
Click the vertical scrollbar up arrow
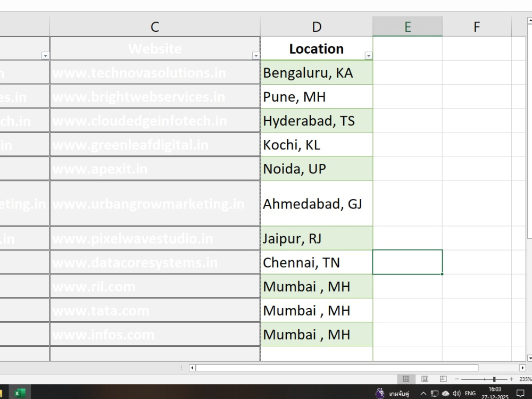pos(530,20)
